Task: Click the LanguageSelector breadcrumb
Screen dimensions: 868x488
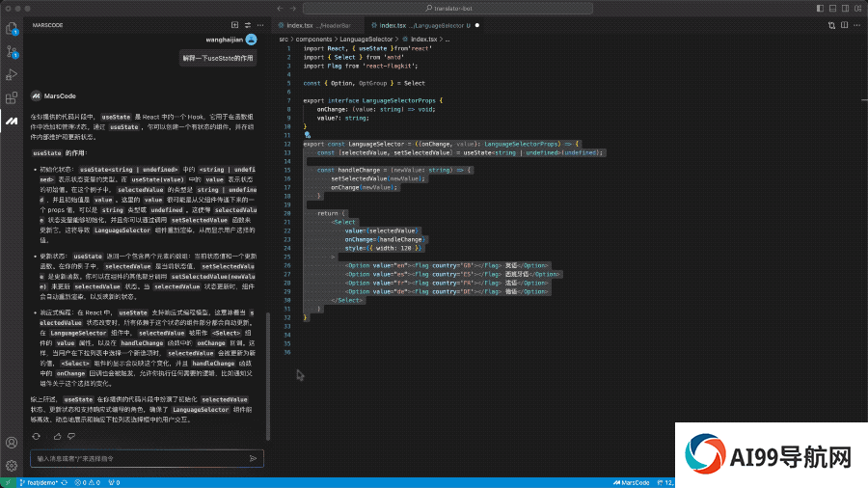Action: pyautogui.click(x=366, y=40)
